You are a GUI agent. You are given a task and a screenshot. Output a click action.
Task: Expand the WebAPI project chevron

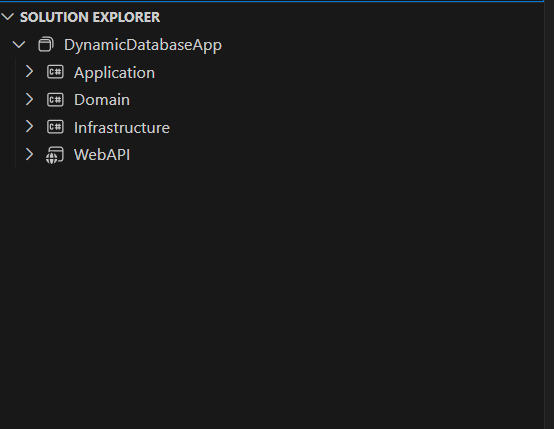[x=29, y=154]
